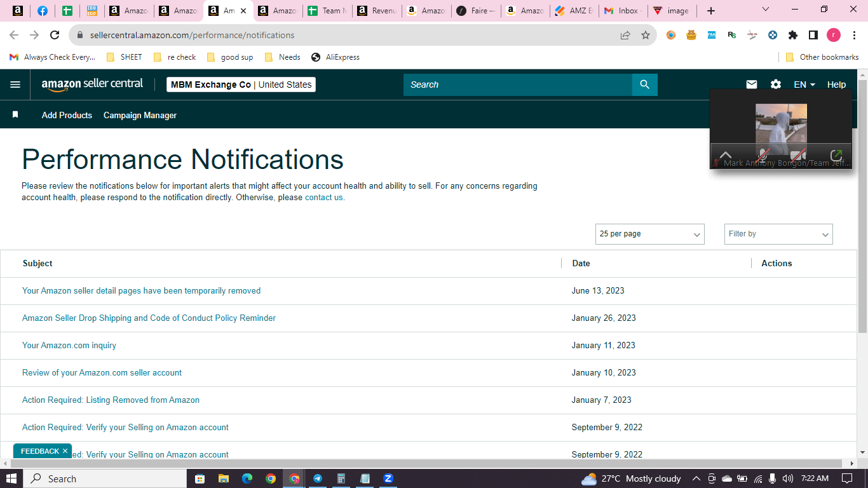Click the bookmark flag icon beside Add Products
This screenshot has height=488, width=868.
(x=15, y=115)
